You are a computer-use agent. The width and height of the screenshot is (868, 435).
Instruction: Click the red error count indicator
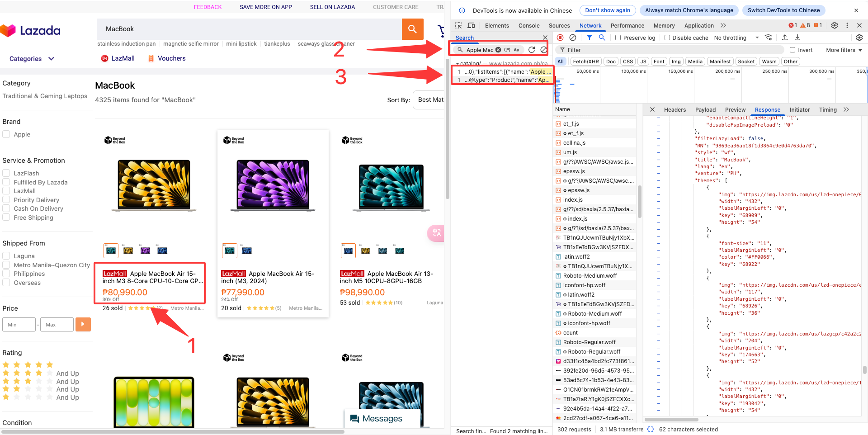(793, 25)
